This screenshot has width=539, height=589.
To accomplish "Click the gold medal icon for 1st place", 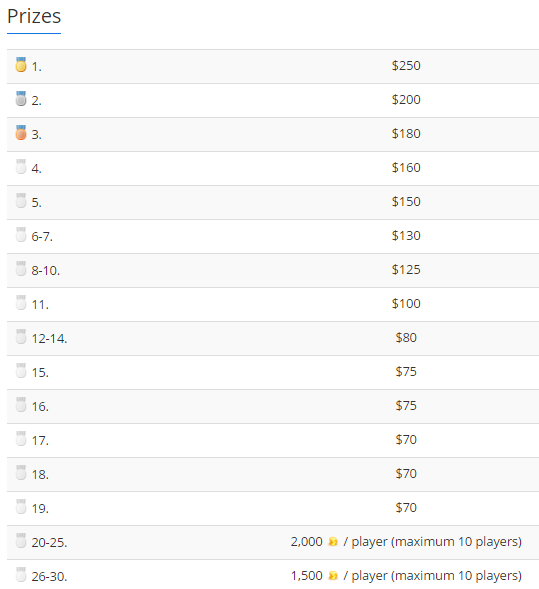I will click(21, 65).
